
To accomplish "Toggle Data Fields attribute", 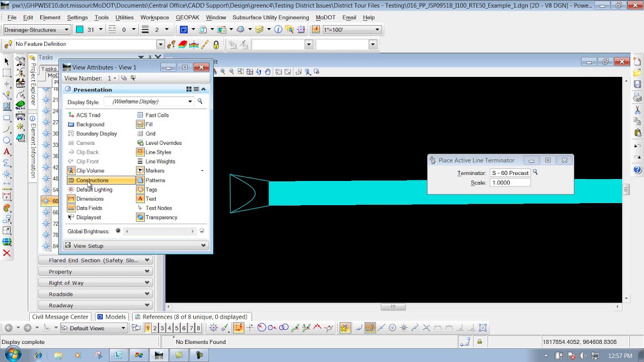I will point(85,208).
